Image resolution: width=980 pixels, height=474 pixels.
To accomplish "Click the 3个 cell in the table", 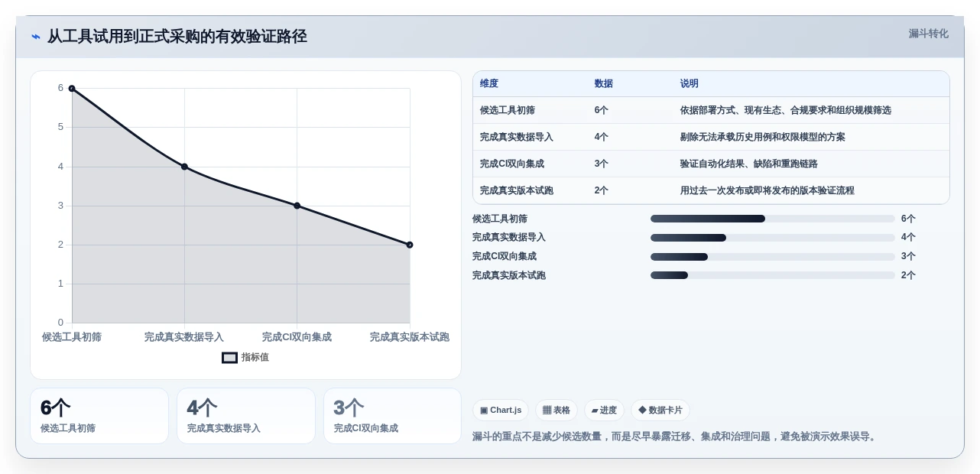I will coord(602,164).
